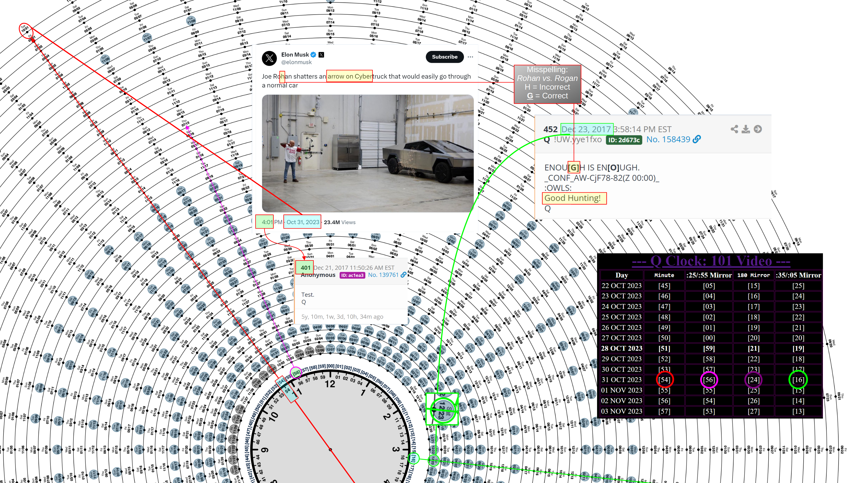The image size is (868, 483).
Task: Click post number 401
Action: point(305,268)
